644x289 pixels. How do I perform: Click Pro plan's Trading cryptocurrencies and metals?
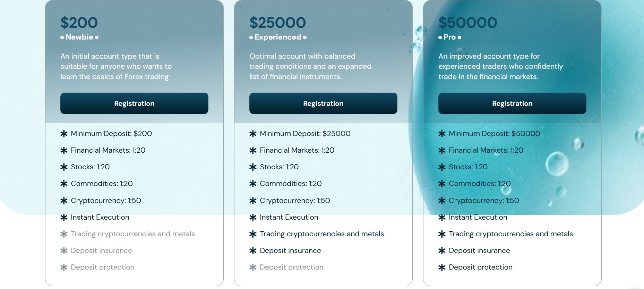511,234
